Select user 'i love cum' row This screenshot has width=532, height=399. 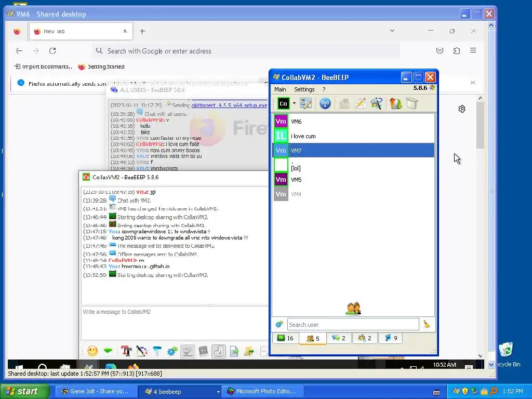point(354,136)
